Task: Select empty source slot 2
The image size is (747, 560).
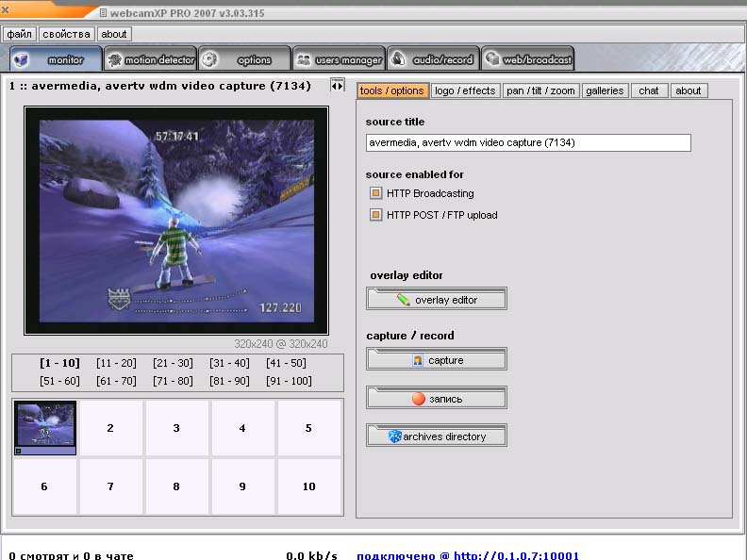Action: click(110, 428)
